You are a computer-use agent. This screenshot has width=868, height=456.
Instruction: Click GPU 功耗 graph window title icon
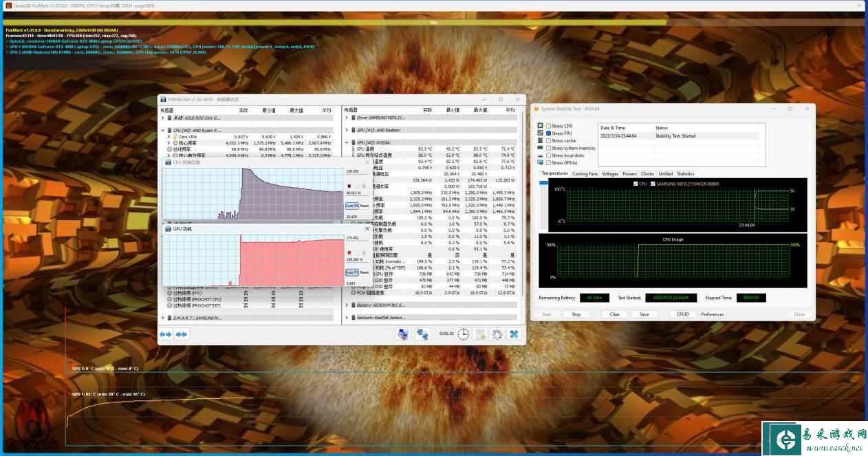167,228
